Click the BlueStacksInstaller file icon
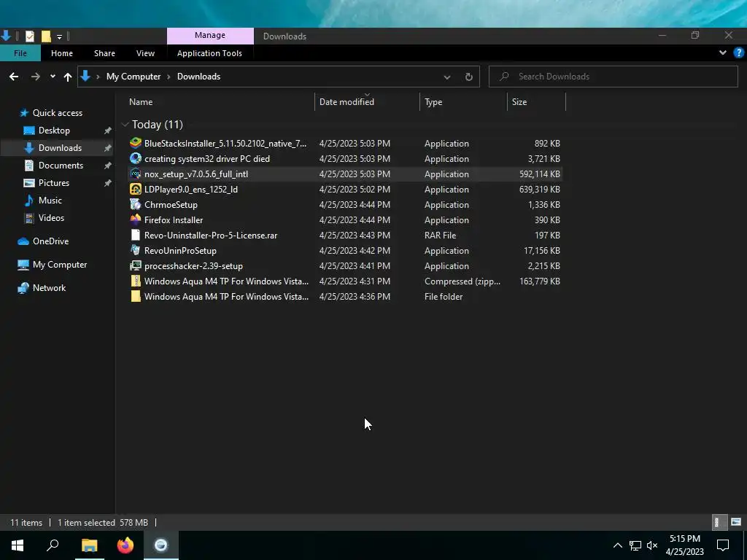 point(136,143)
